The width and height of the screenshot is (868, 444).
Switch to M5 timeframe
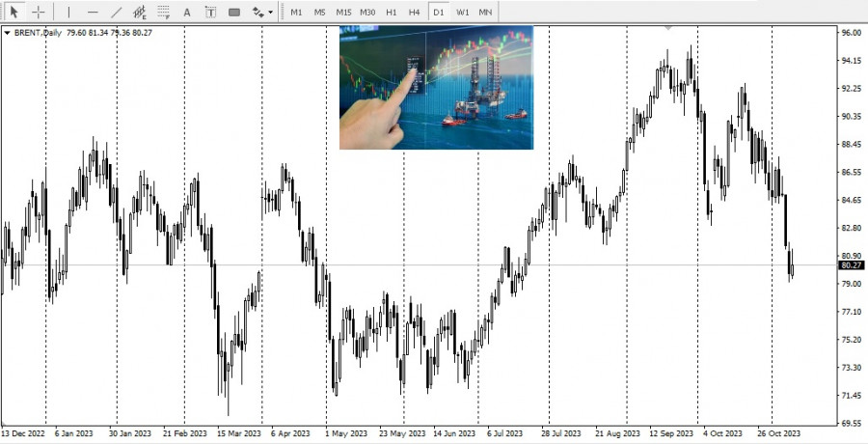pyautogui.click(x=320, y=12)
